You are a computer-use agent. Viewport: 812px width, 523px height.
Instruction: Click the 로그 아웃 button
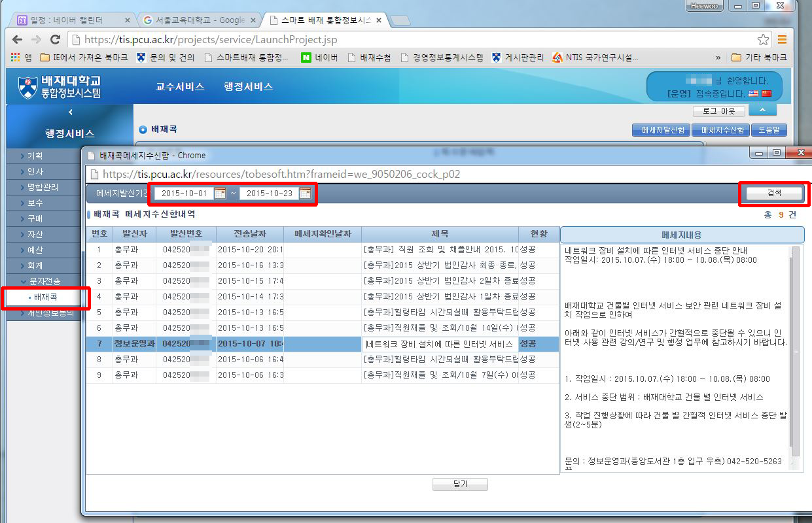(x=718, y=111)
